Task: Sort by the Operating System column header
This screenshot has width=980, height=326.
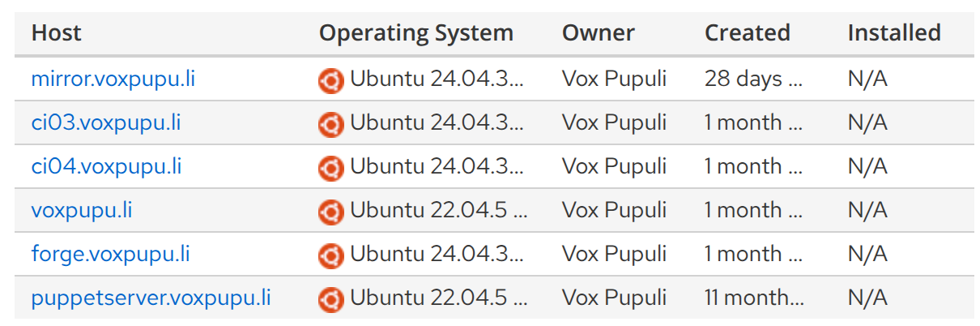Action: tap(416, 33)
